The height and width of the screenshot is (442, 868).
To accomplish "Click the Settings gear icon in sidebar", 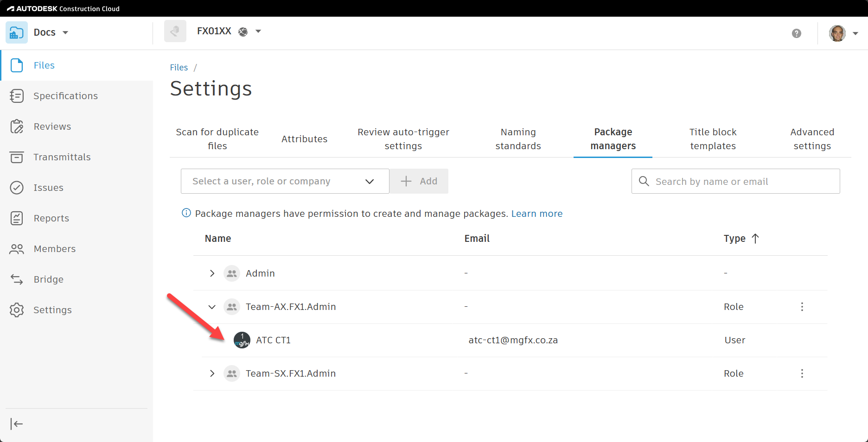I will pyautogui.click(x=17, y=310).
